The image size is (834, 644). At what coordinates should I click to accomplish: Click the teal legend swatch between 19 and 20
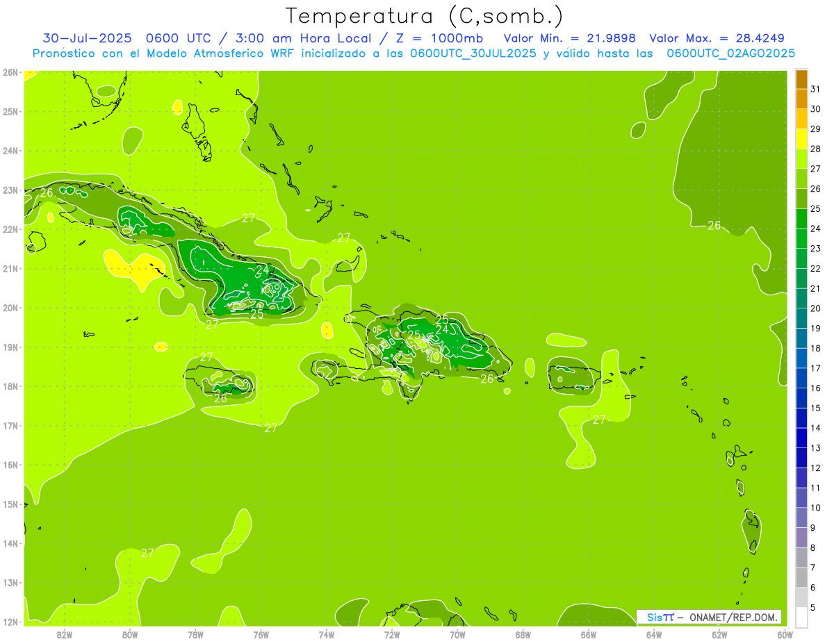click(801, 318)
